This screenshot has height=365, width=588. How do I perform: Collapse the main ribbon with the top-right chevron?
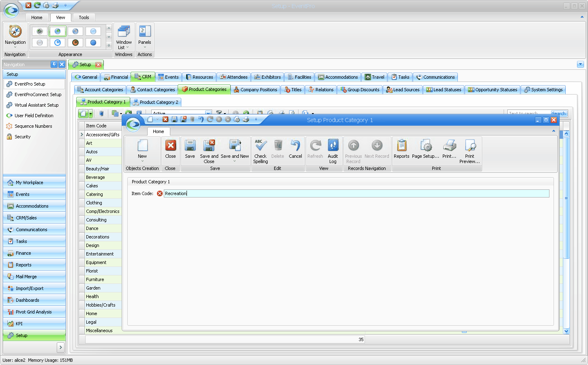pos(582,17)
